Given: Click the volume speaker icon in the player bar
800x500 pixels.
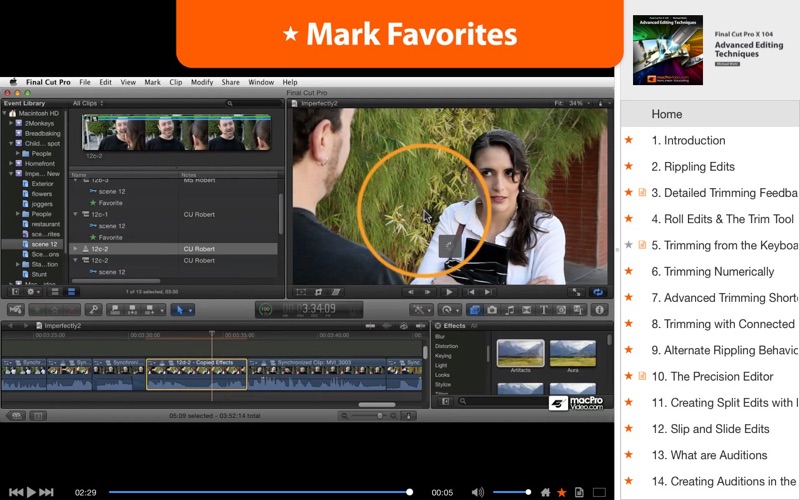Looking at the screenshot, I should [x=478, y=492].
